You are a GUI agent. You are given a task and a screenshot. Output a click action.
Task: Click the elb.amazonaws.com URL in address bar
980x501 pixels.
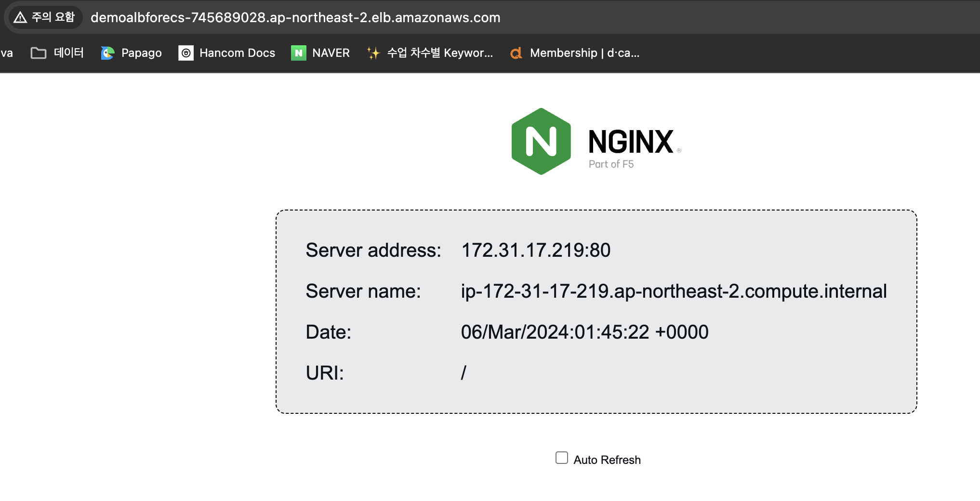click(x=295, y=18)
